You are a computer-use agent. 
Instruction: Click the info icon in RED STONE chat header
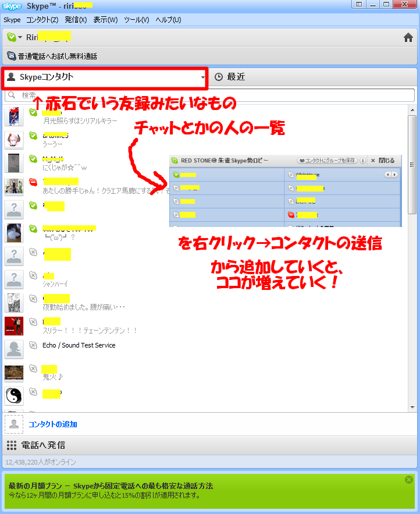pos(362,161)
